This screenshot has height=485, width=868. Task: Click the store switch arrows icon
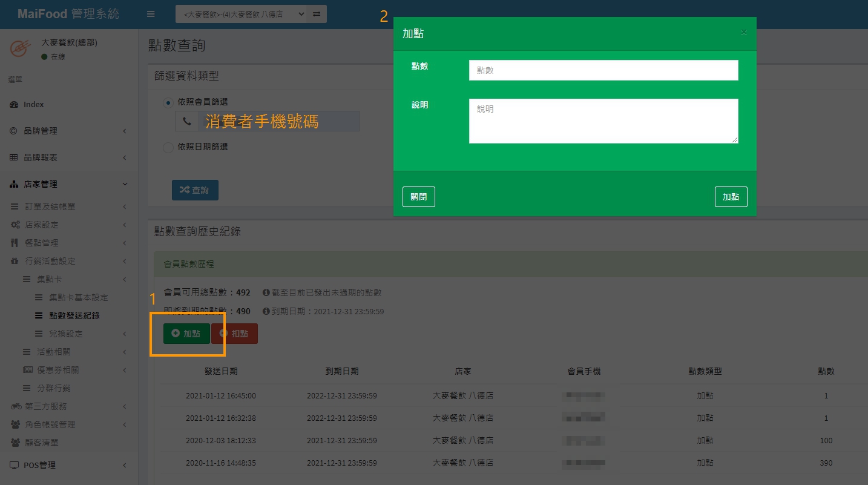coord(317,15)
